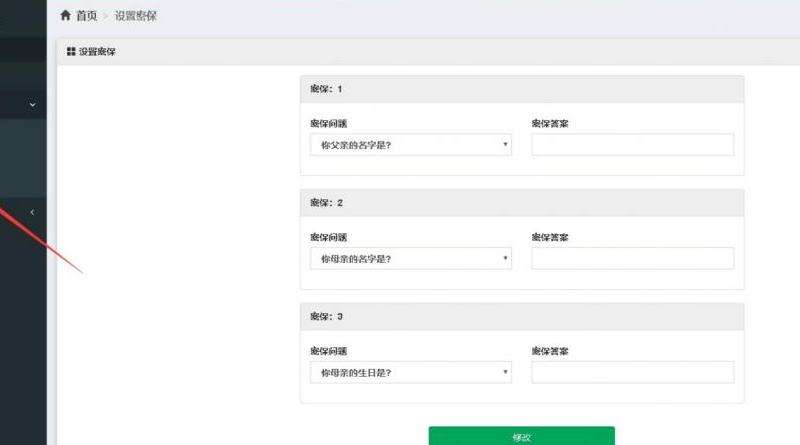The height and width of the screenshot is (445, 800).
Task: Click the grid icon beside 设置密保 panel title
Action: [x=71, y=51]
